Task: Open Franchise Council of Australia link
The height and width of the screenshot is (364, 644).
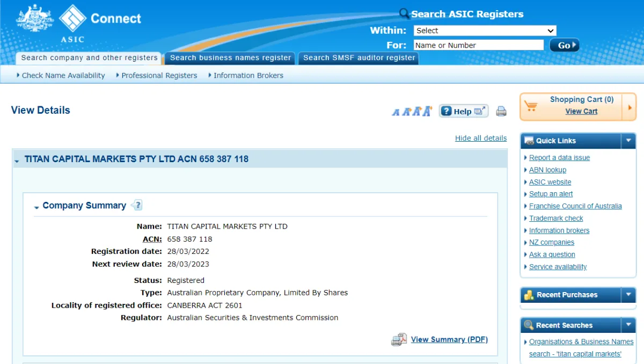Action: 575,206
